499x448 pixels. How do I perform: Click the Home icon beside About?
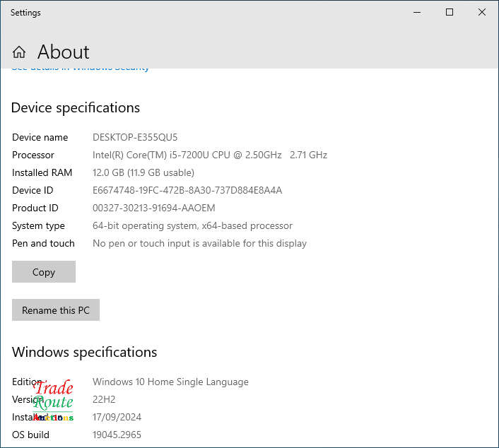pyautogui.click(x=19, y=52)
